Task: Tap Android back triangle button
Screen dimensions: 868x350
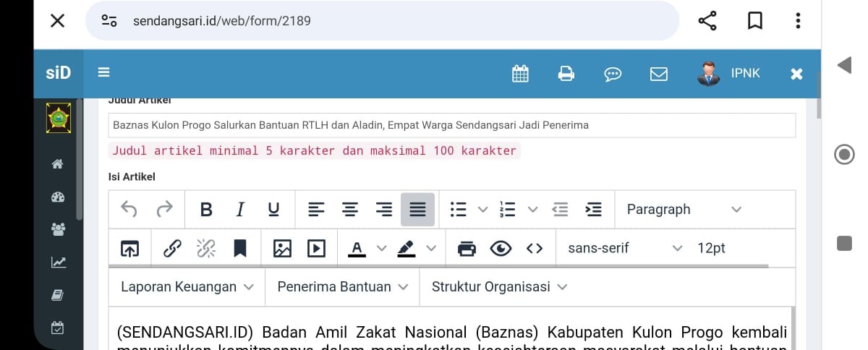Action: 843,66
